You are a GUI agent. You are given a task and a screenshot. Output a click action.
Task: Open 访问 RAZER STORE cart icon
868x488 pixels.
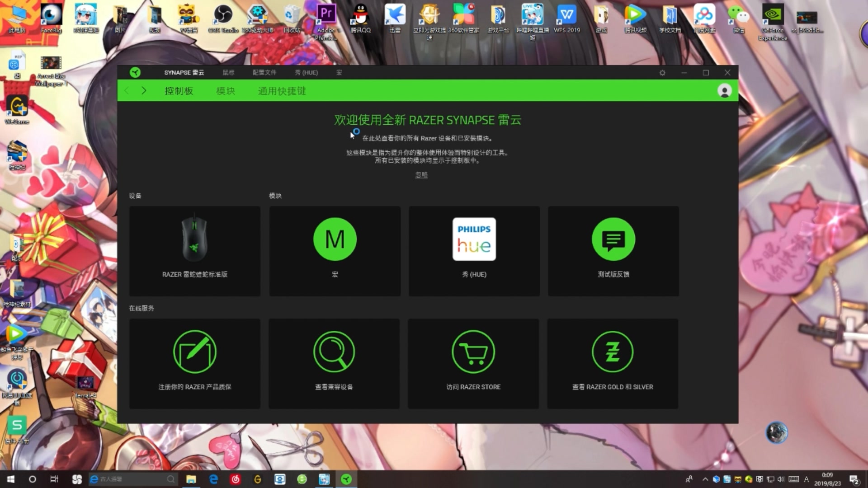tap(473, 352)
